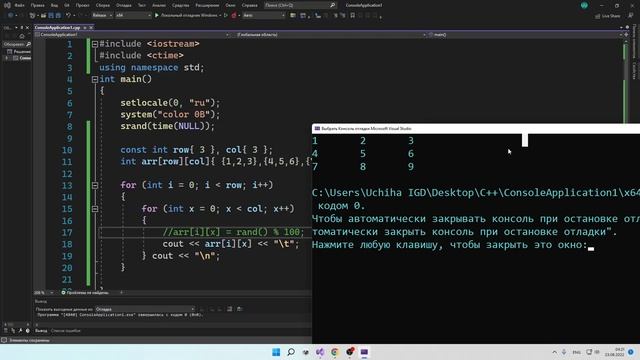Open Chrome from the taskbar
The height and width of the screenshot is (360, 640).
pyautogui.click(x=335, y=352)
